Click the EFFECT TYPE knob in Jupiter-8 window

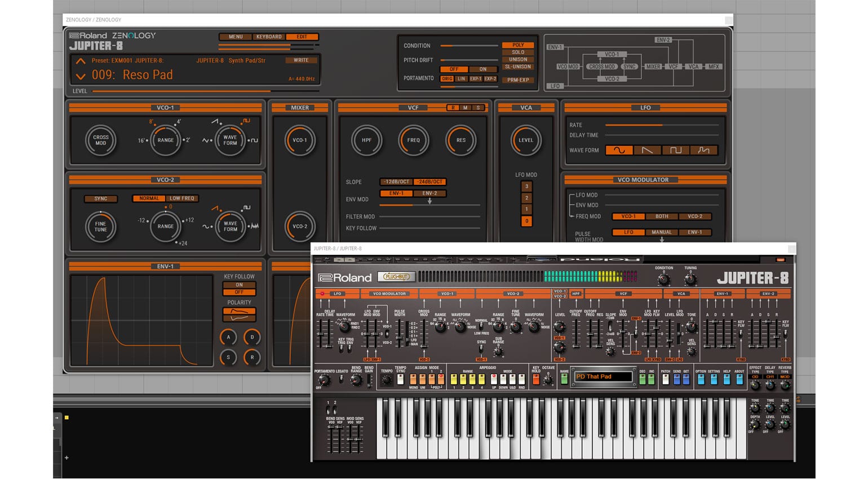coord(755,385)
